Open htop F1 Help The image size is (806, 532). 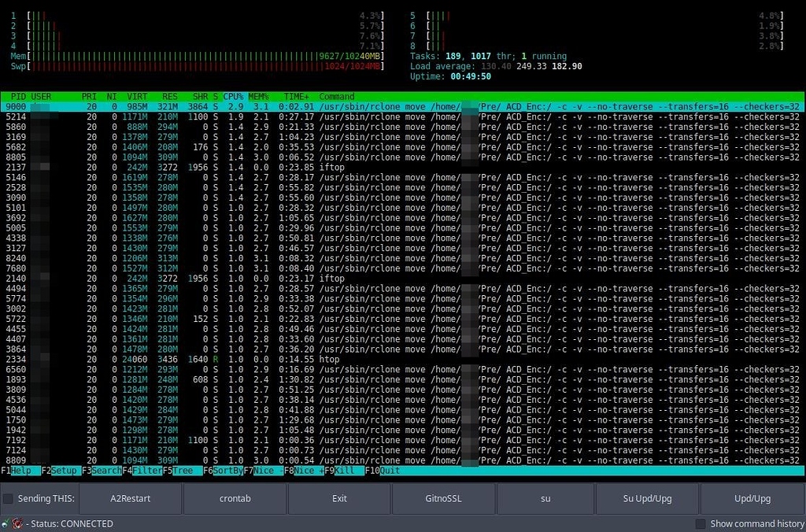pos(20,471)
